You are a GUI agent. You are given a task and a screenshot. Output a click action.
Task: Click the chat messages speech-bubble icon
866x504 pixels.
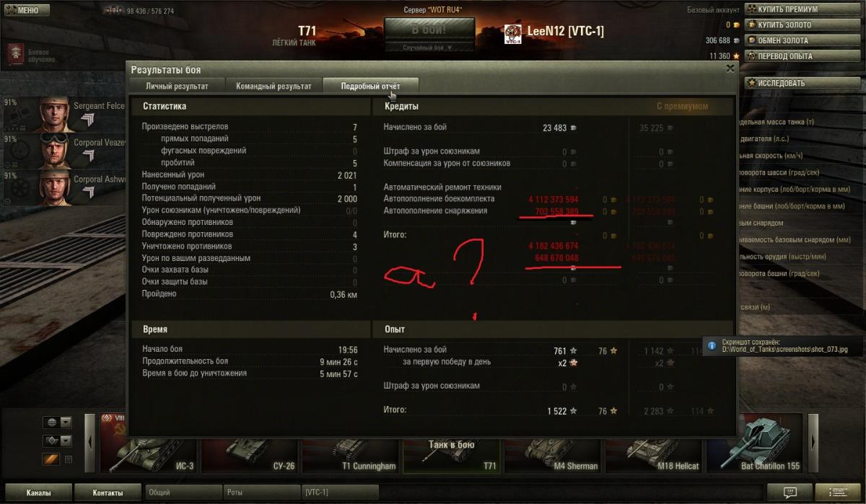pos(792,492)
